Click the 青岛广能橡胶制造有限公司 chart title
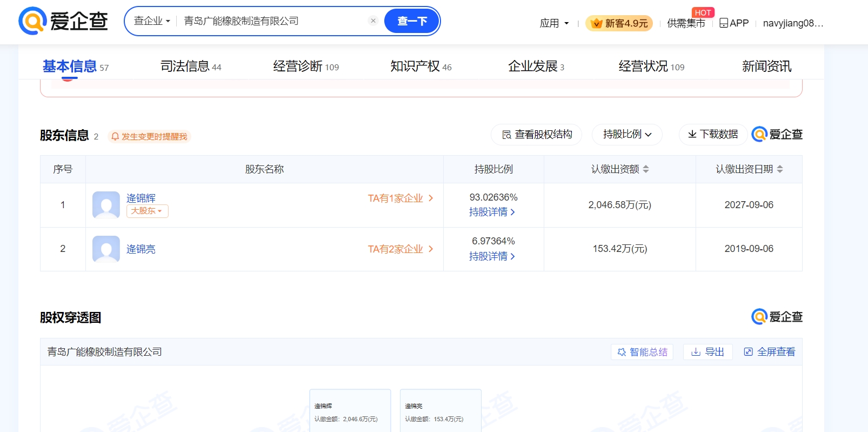Image resolution: width=868 pixels, height=432 pixels. point(105,352)
